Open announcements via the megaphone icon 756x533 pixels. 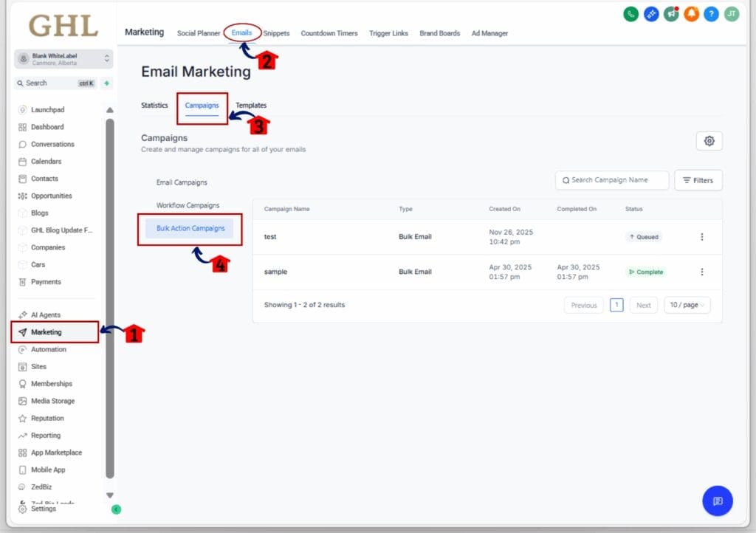671,14
